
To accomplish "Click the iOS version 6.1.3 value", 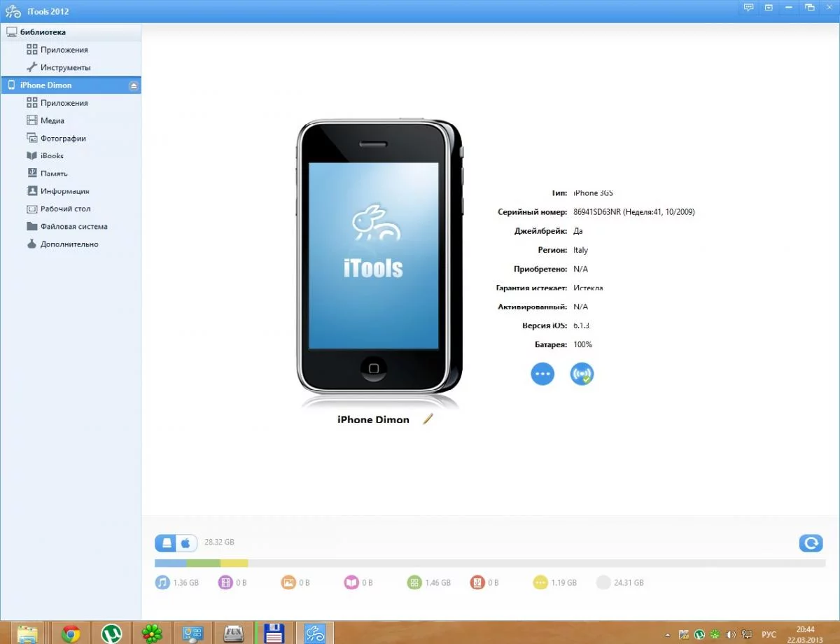I will [582, 325].
